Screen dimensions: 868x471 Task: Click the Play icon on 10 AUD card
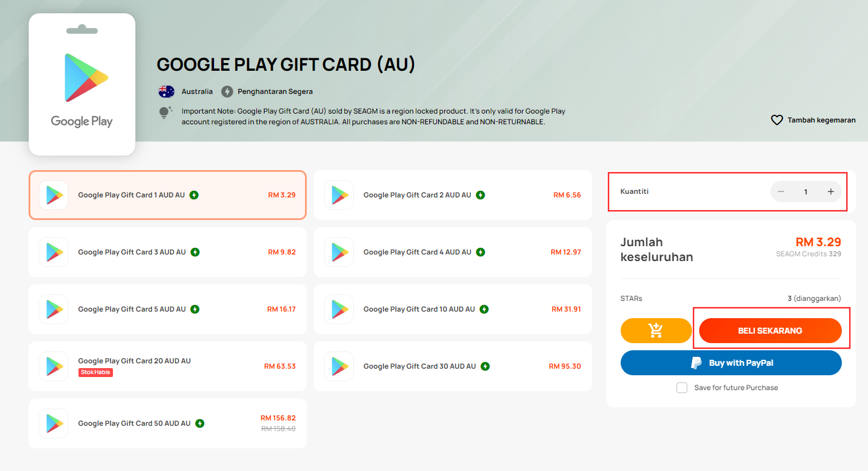coord(339,309)
